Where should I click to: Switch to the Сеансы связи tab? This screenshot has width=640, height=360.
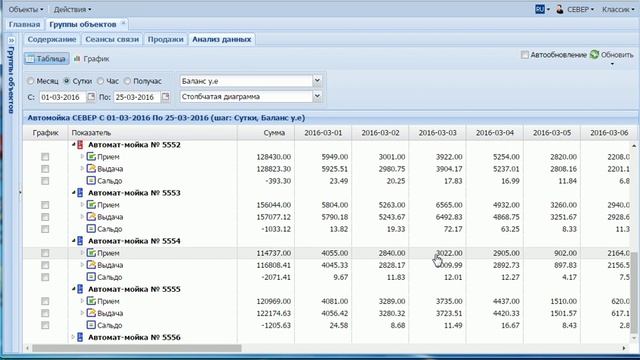click(x=112, y=39)
